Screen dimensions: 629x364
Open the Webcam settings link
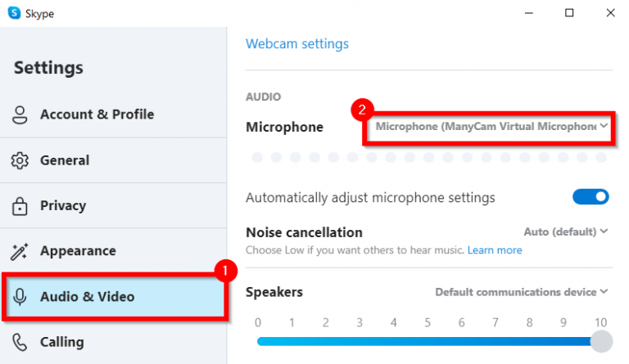coord(297,44)
